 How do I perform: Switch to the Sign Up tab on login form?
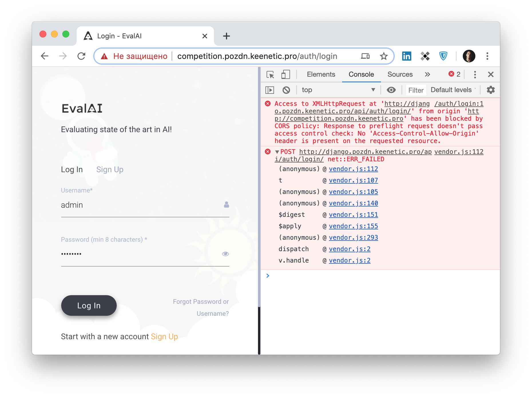coord(110,169)
